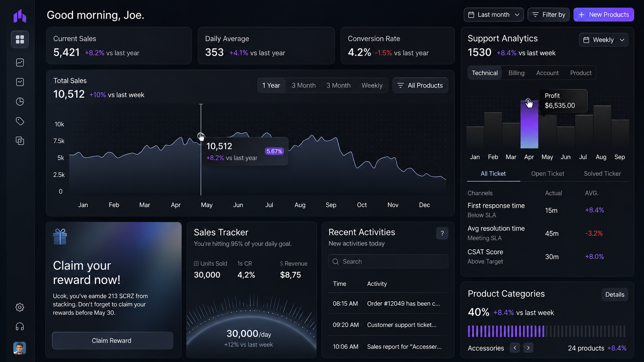Click New Products button

(604, 15)
